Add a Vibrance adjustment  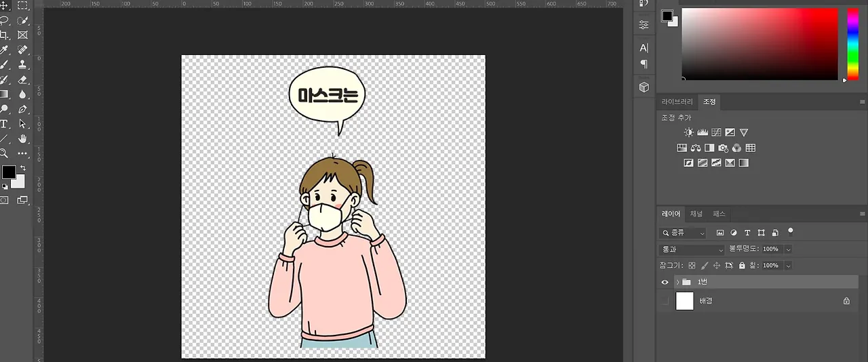tap(744, 133)
